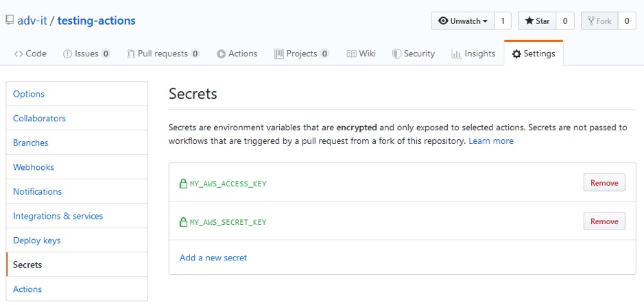Star the testing-actions repository
This screenshot has width=644, height=305.
(537, 21)
